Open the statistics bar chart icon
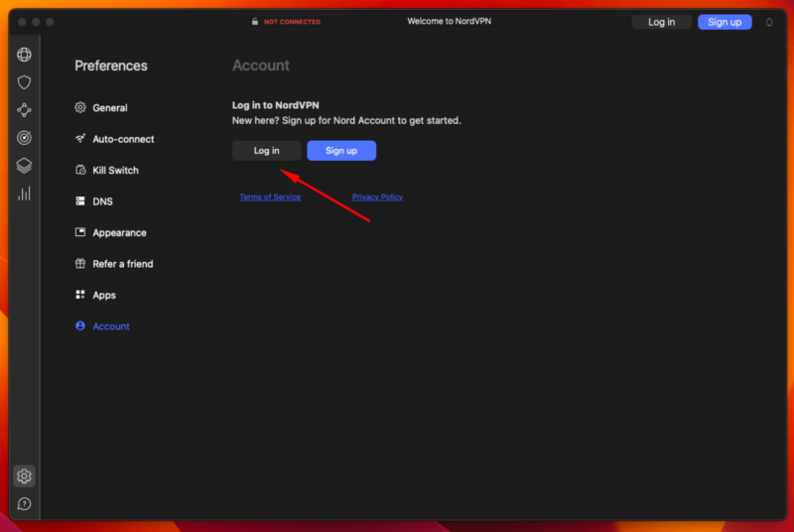The width and height of the screenshot is (794, 532). 24,194
